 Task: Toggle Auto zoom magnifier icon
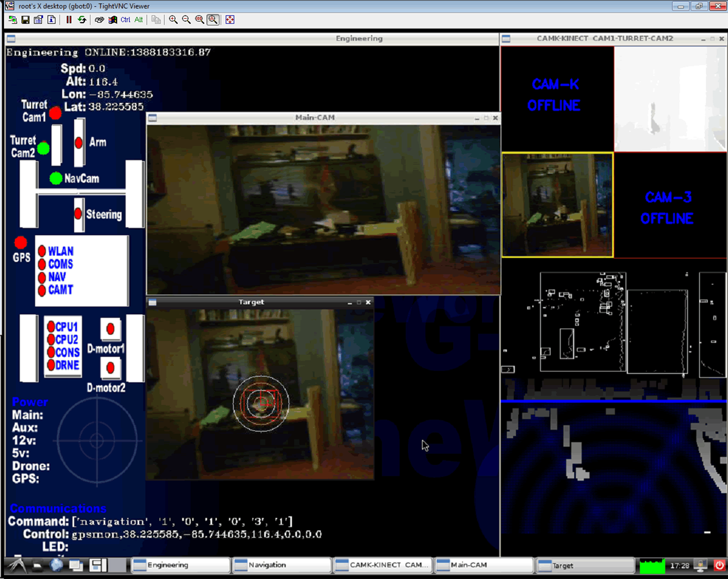tap(213, 19)
